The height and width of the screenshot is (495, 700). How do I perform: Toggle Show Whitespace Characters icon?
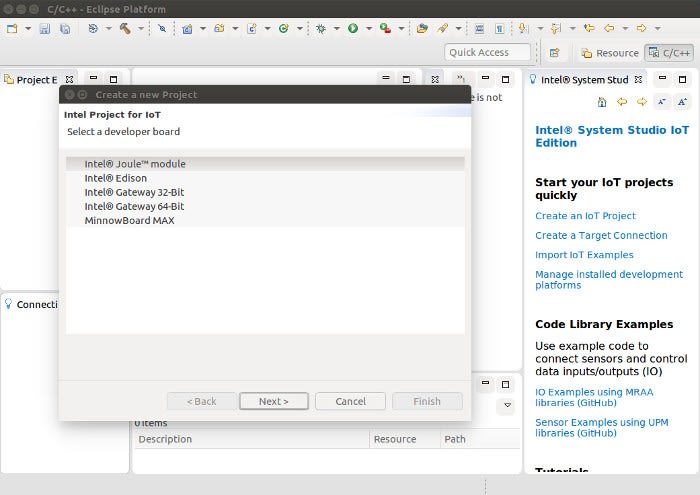tap(500, 29)
